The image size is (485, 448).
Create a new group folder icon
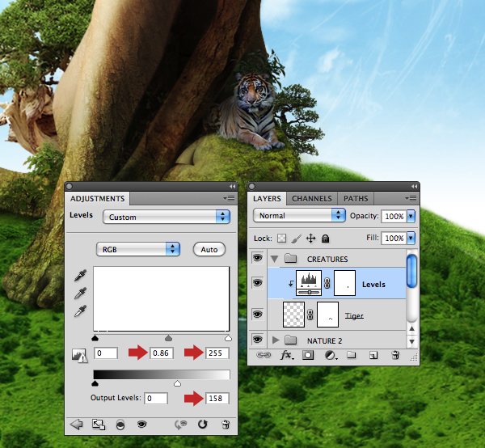[351, 354]
